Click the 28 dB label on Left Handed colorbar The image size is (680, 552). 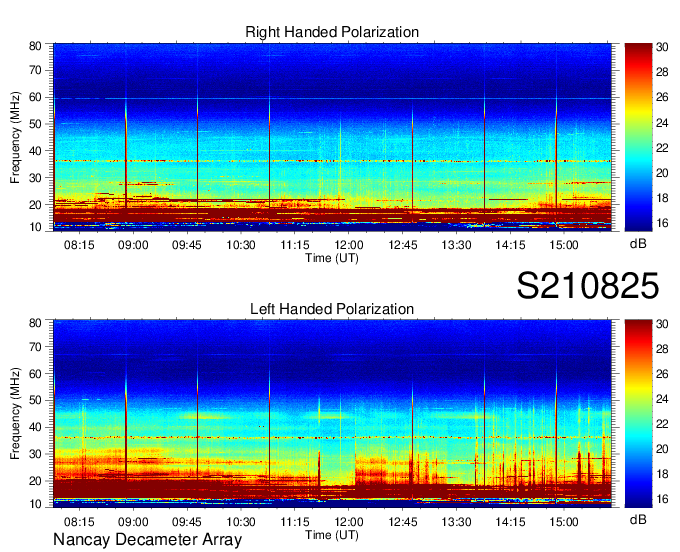pyautogui.click(x=662, y=349)
